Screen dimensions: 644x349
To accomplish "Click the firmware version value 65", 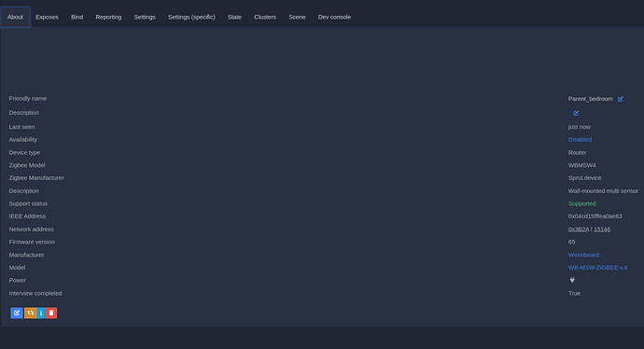I will (x=571, y=243).
